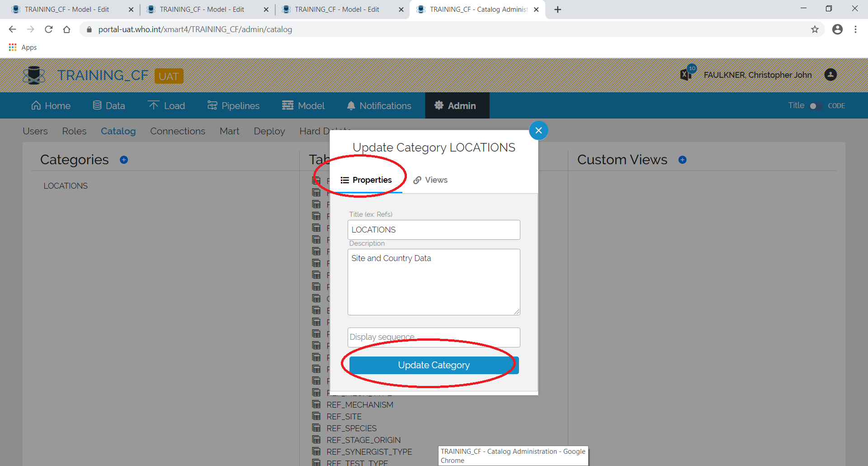Screen dimensions: 868x466
Task: Open Chrome three-dot menu
Action: click(855, 29)
